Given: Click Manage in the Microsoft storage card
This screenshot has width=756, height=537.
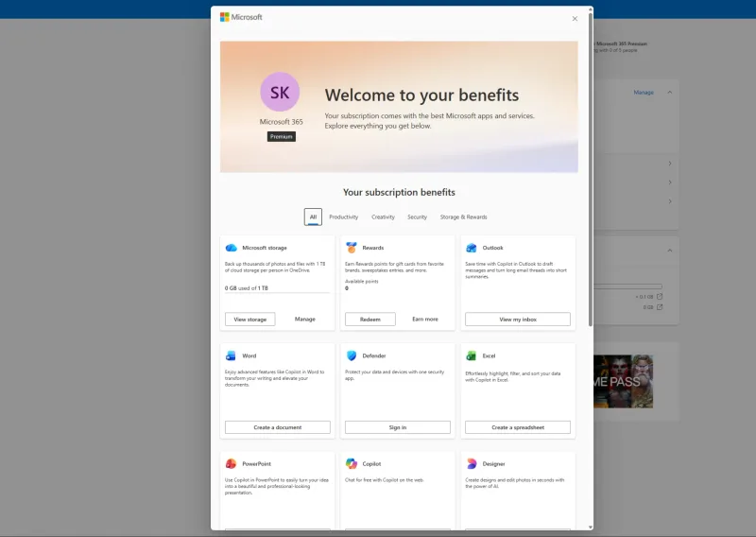Looking at the screenshot, I should 304,319.
